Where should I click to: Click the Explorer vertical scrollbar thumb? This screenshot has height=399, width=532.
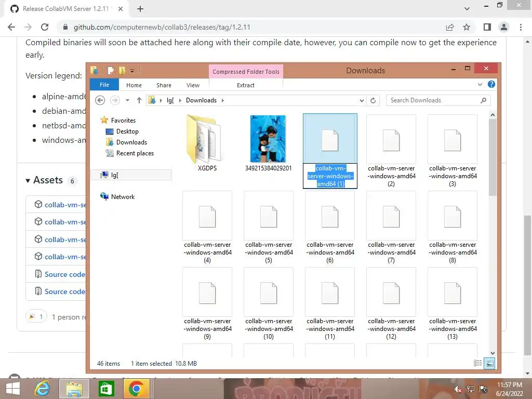pos(493,157)
